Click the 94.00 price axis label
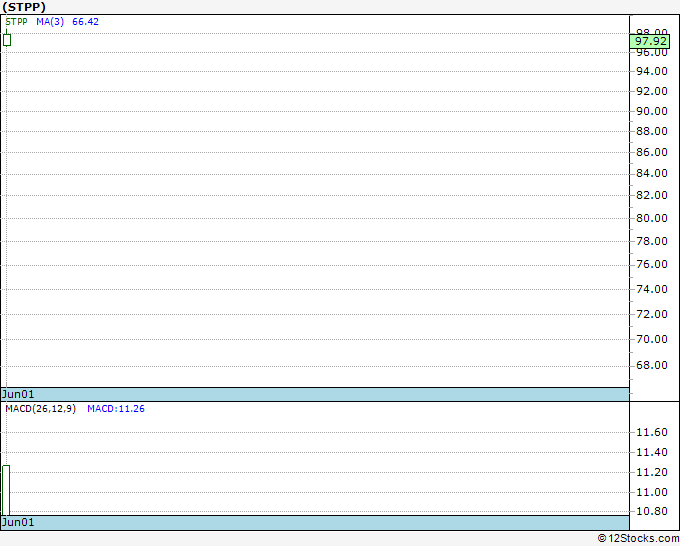The height and width of the screenshot is (546, 680). (x=651, y=71)
